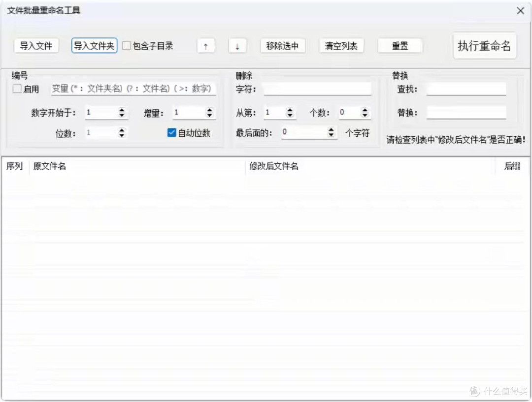
Task: Increase the 数字开始于 value
Action: click(122, 110)
